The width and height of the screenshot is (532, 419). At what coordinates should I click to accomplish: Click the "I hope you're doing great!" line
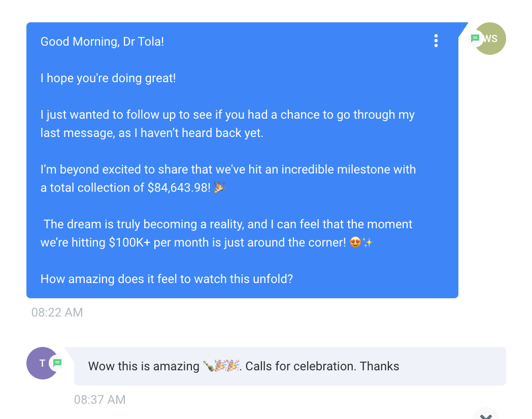(x=108, y=78)
